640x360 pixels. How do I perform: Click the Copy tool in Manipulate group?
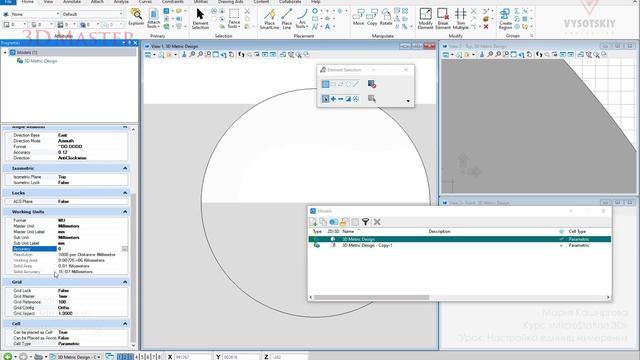coord(372,17)
